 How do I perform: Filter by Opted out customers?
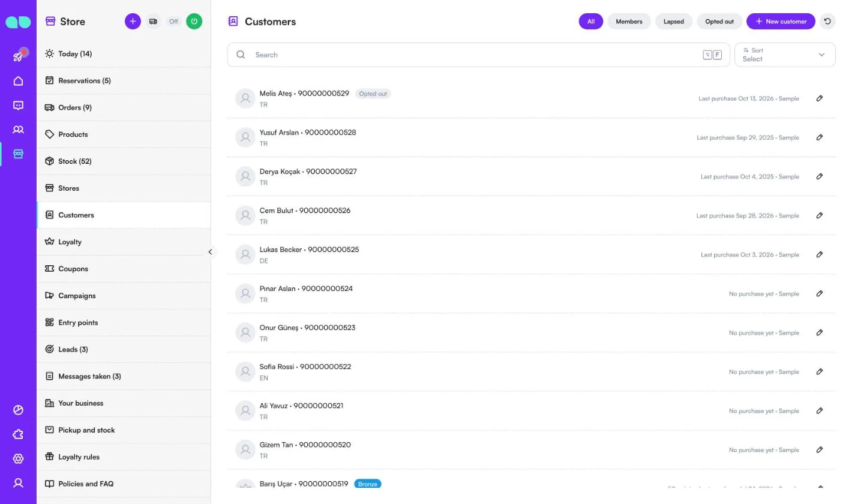(719, 22)
